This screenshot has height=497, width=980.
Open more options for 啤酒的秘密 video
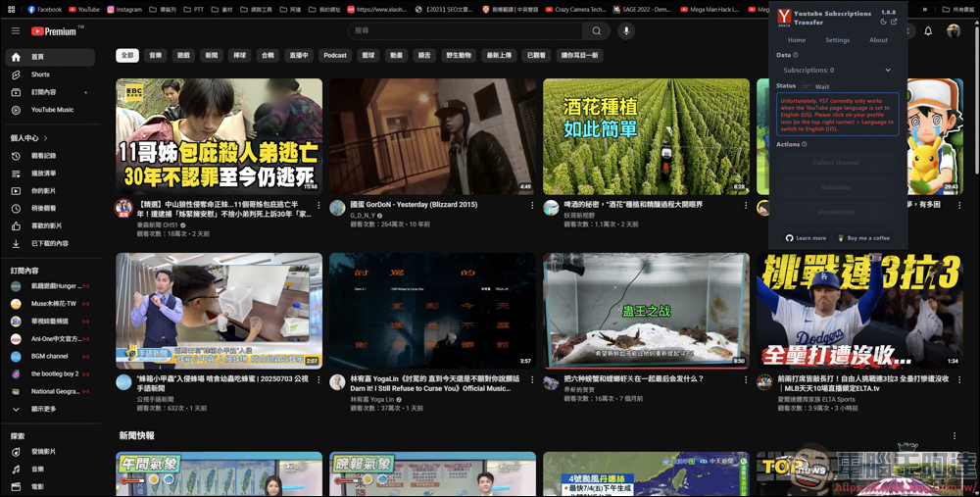tap(746, 205)
